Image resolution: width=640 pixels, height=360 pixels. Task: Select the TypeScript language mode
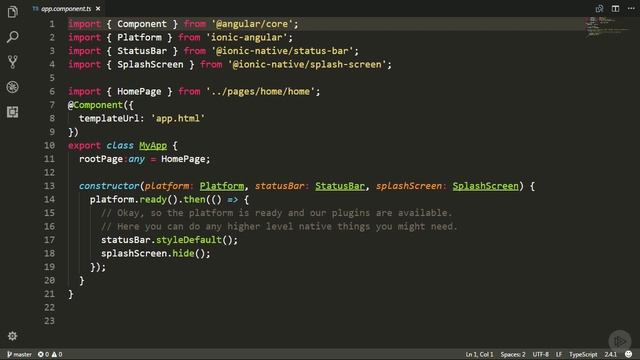(583, 354)
